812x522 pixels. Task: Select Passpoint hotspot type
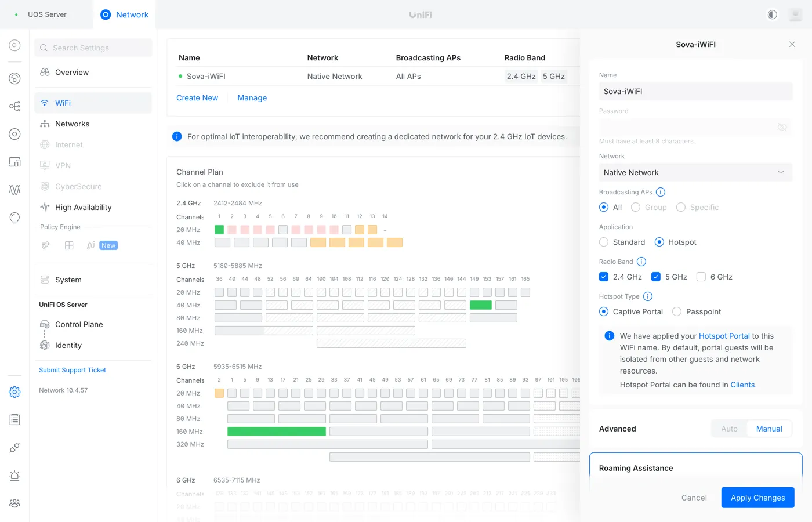click(677, 311)
